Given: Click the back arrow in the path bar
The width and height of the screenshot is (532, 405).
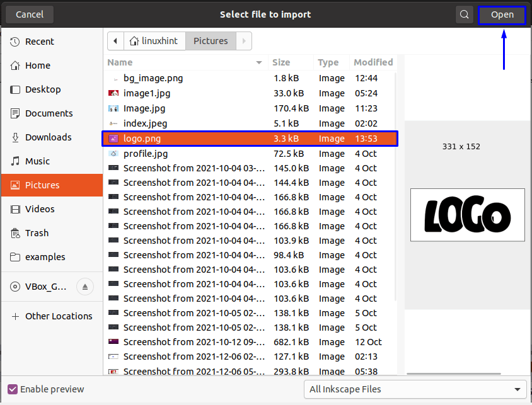Looking at the screenshot, I should point(115,40).
